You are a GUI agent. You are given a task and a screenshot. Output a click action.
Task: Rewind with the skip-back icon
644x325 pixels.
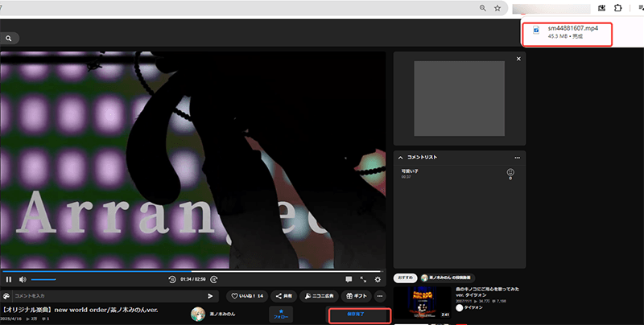(172, 279)
